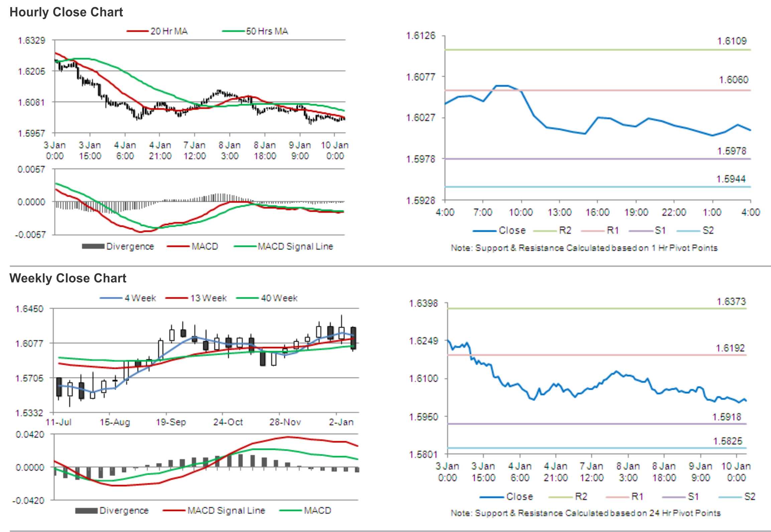
Task: Click the 7:00 x-axis label
Action: coord(483,212)
